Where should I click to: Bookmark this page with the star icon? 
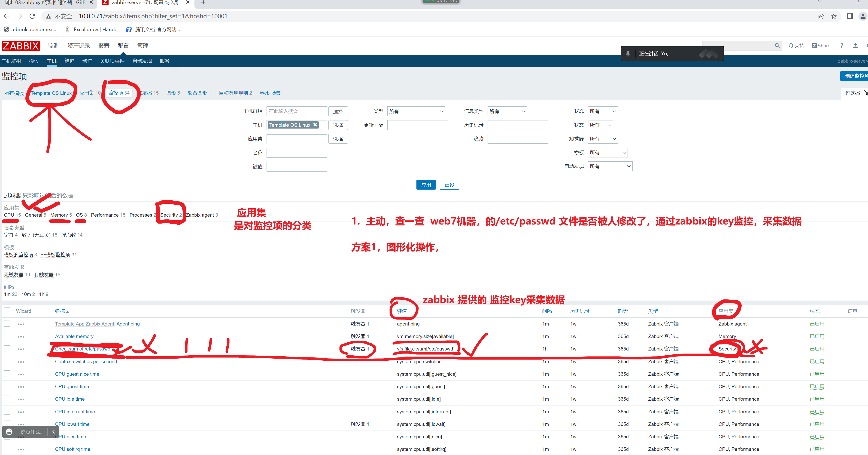click(x=833, y=16)
